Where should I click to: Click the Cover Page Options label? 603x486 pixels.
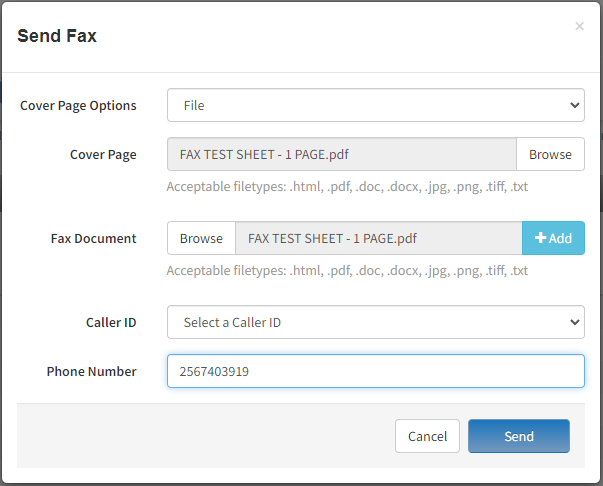point(78,105)
